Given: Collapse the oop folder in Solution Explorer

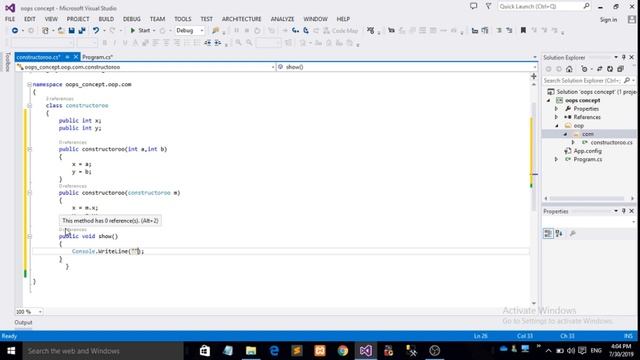Looking at the screenshot, I should click(556, 126).
